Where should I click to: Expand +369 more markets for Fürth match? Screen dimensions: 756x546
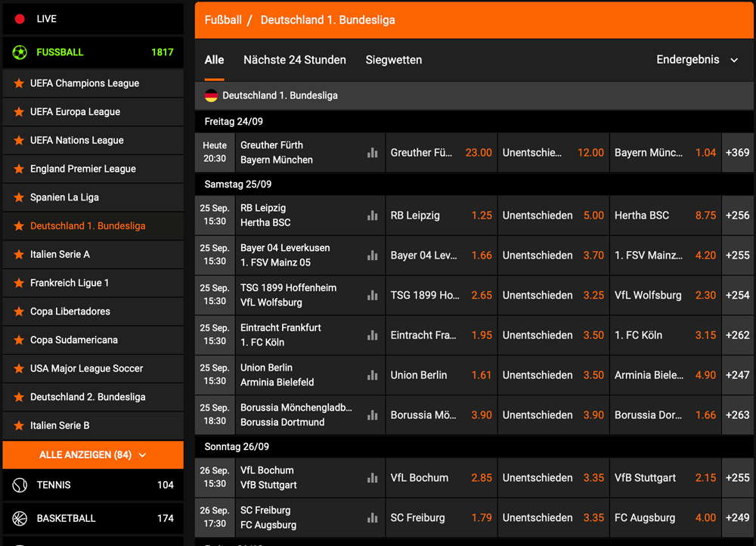tap(738, 153)
